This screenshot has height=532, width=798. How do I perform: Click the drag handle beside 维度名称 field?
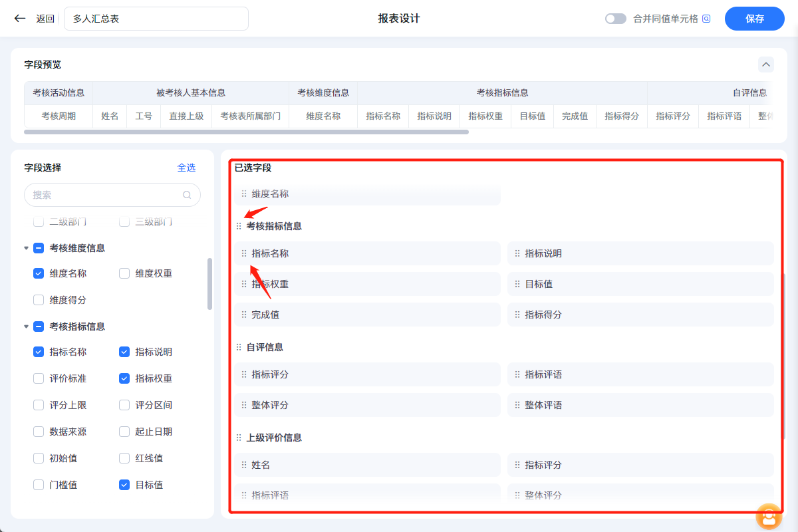243,194
